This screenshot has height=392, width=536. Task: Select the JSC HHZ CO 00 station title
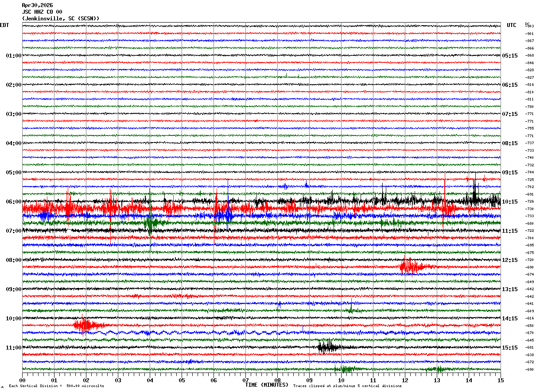point(42,12)
